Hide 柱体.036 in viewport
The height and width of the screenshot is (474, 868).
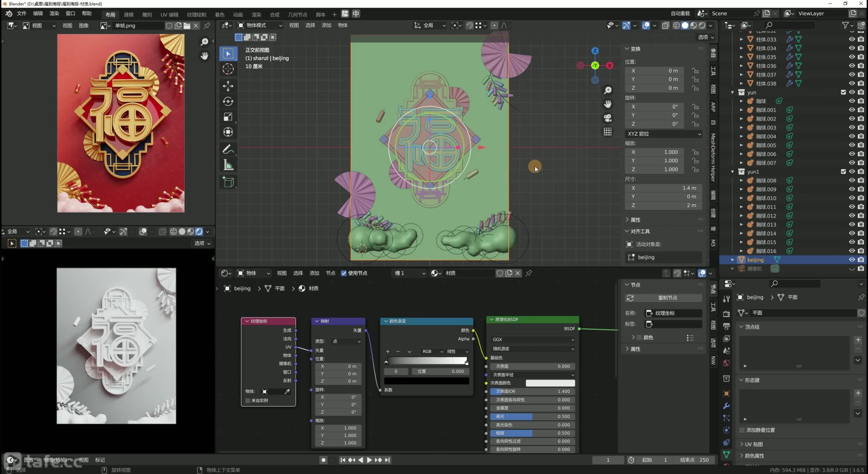[x=851, y=66]
